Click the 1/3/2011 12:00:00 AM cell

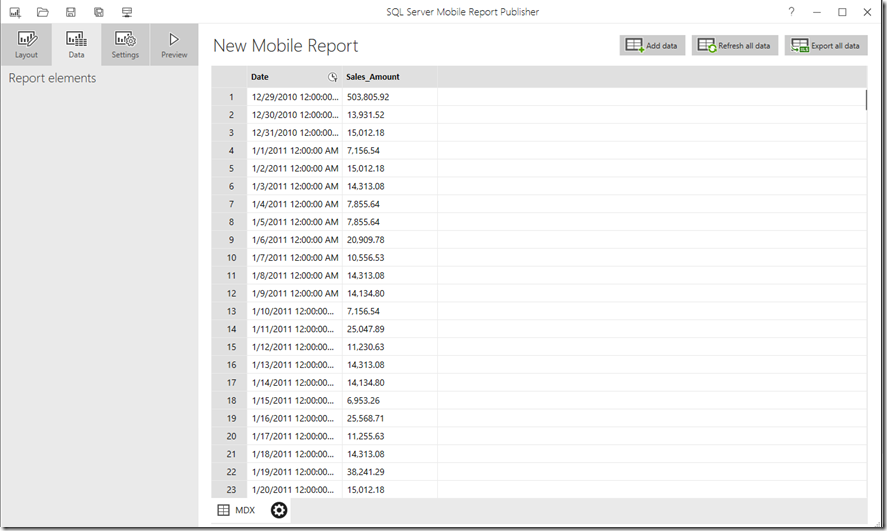(x=294, y=186)
